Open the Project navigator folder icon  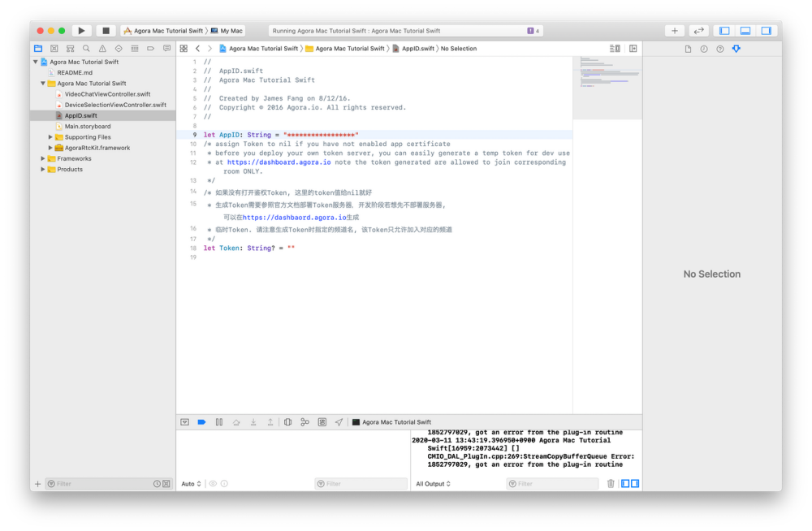coord(38,48)
